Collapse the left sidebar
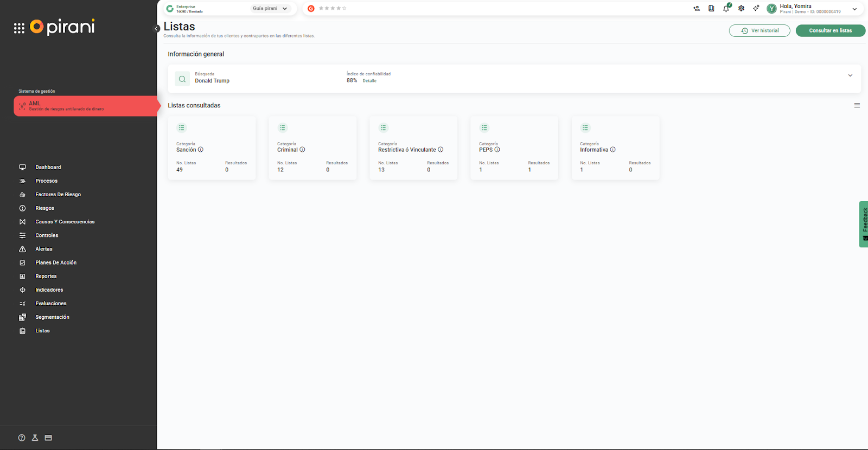This screenshot has width=868, height=450. [157, 29]
